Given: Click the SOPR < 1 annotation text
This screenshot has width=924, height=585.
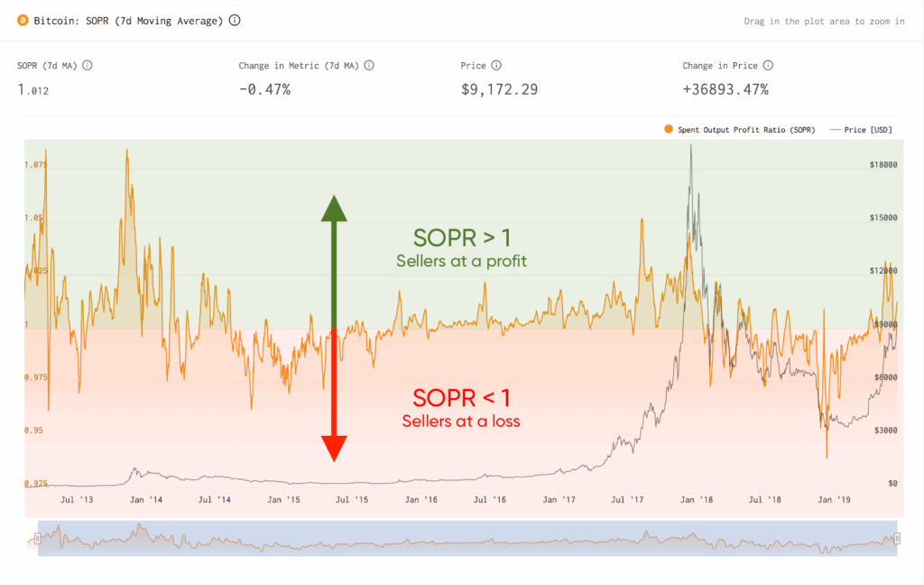Looking at the screenshot, I should pyautogui.click(x=461, y=398).
